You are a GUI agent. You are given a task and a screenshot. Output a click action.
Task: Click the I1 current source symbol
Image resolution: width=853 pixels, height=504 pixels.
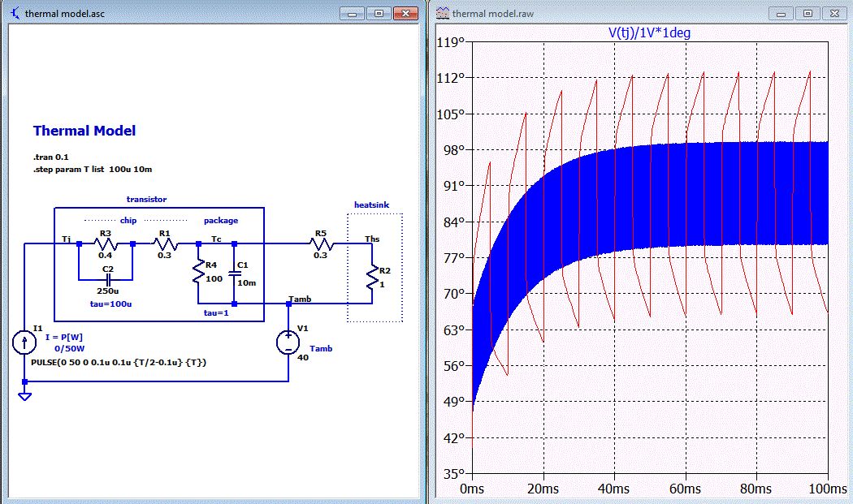[25, 342]
